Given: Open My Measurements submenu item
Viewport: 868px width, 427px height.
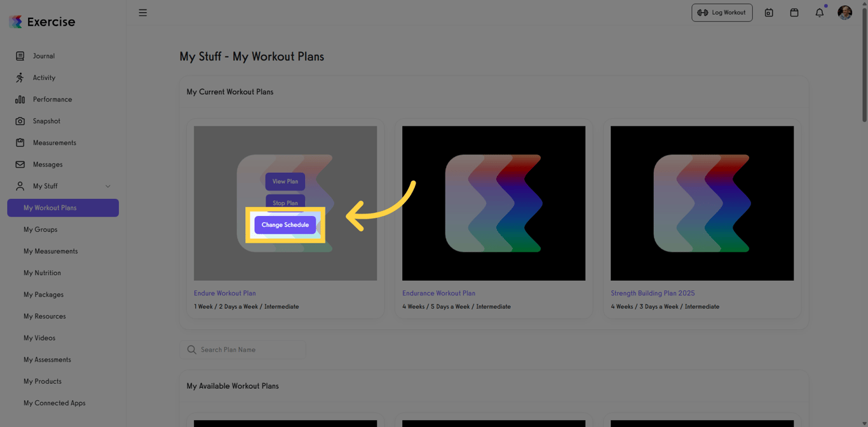Looking at the screenshot, I should pos(50,251).
